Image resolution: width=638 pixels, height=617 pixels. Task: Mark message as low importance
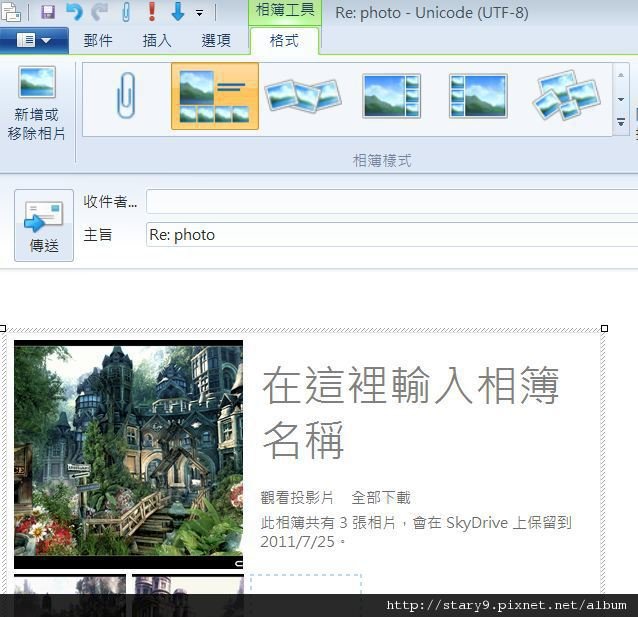tap(177, 11)
